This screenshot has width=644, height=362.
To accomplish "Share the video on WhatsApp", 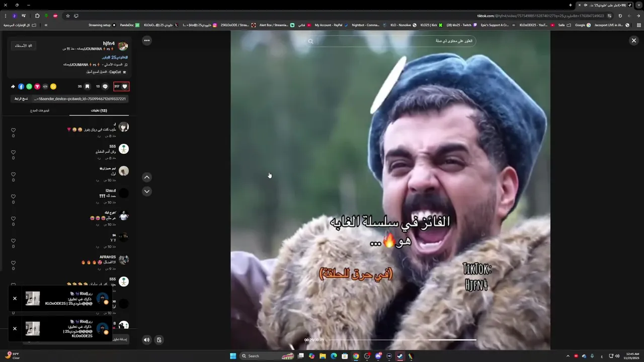I will pyautogui.click(x=29, y=86).
